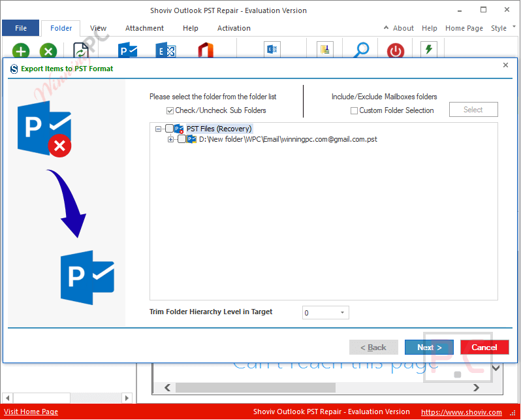Open the File menu
521x420 pixels.
coord(21,28)
